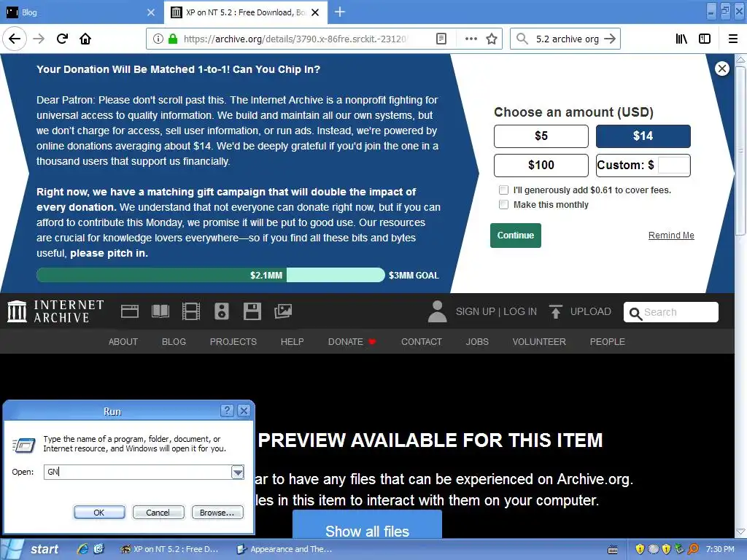Click OK in Run dialog

(99, 513)
